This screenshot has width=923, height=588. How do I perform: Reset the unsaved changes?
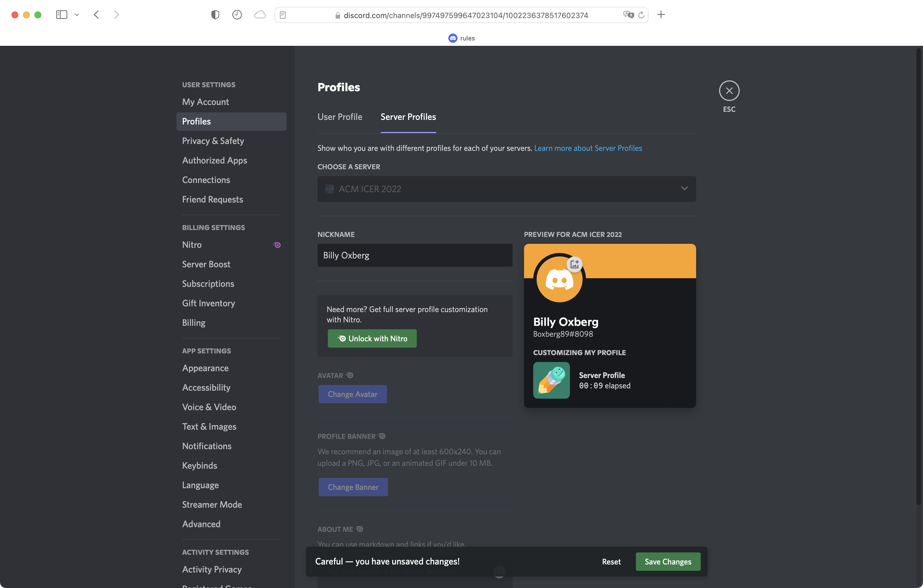[611, 562]
